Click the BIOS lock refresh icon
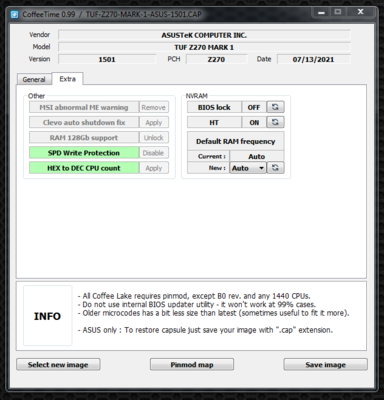This screenshot has width=384, height=400. pyautogui.click(x=275, y=107)
